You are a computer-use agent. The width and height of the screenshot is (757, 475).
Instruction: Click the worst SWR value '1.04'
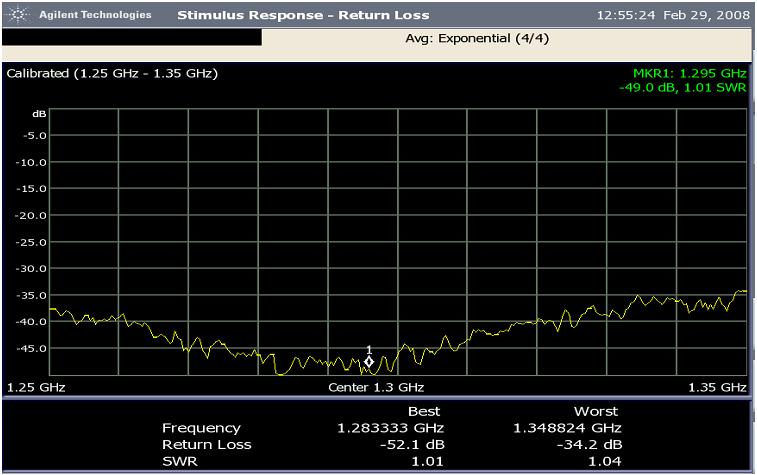[x=604, y=461]
